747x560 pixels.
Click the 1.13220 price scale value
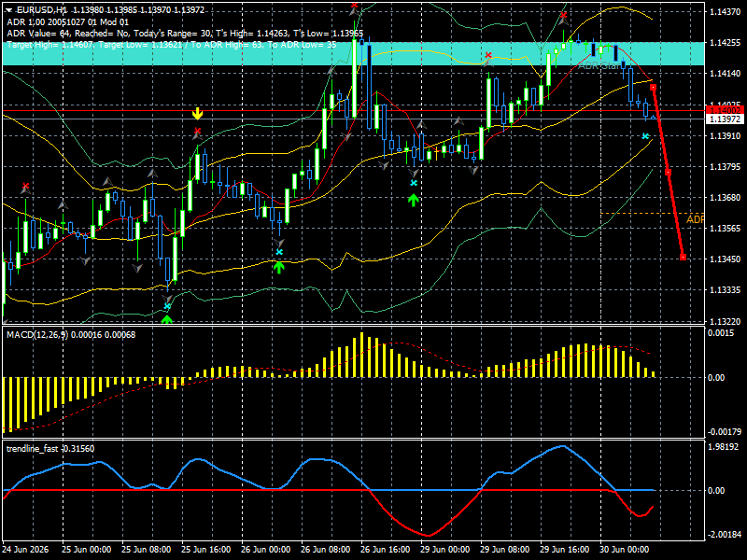(726, 322)
